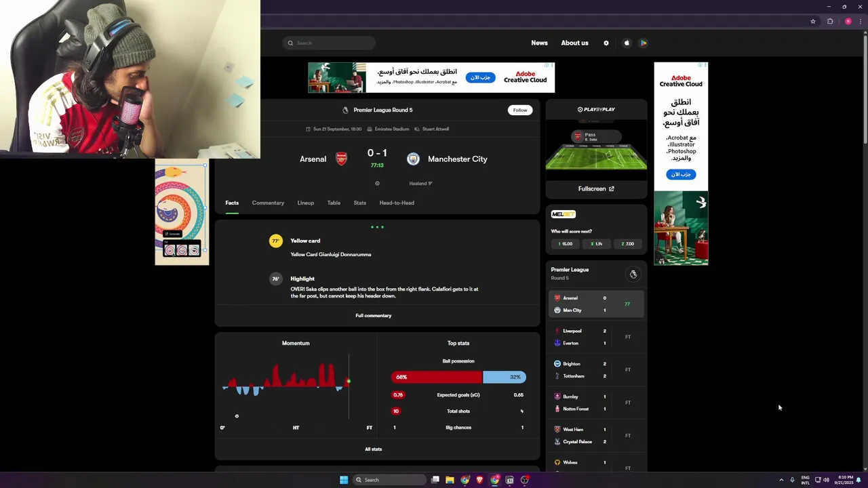Switch to the Table tab
The image size is (868, 488).
tap(334, 203)
